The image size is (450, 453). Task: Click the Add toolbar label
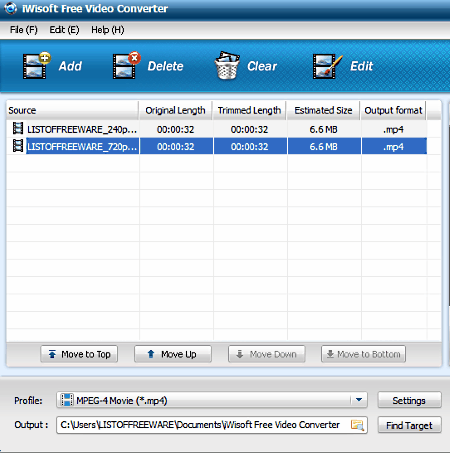click(70, 66)
